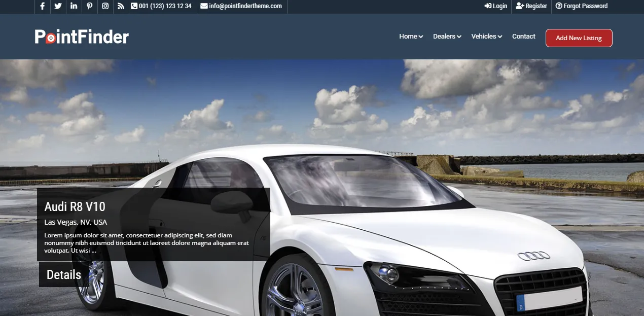Open the Instagram social icon
Viewport: 644px width, 316px height.
[105, 6]
